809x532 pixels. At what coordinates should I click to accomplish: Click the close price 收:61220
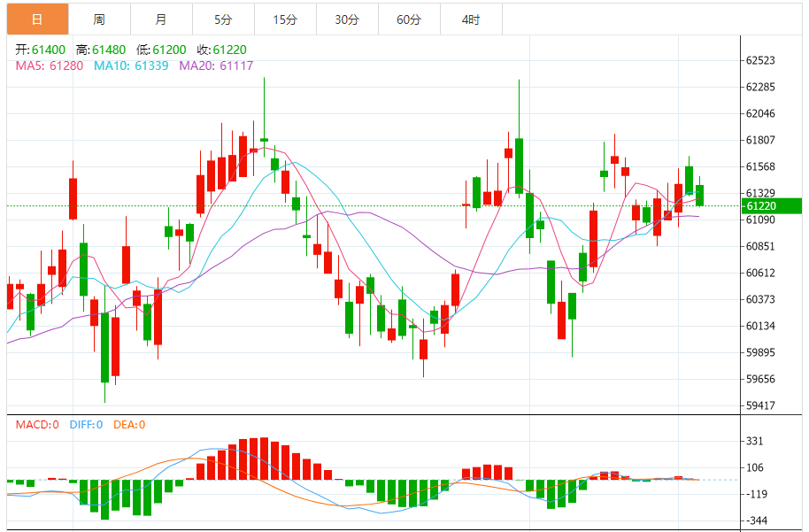pos(221,50)
